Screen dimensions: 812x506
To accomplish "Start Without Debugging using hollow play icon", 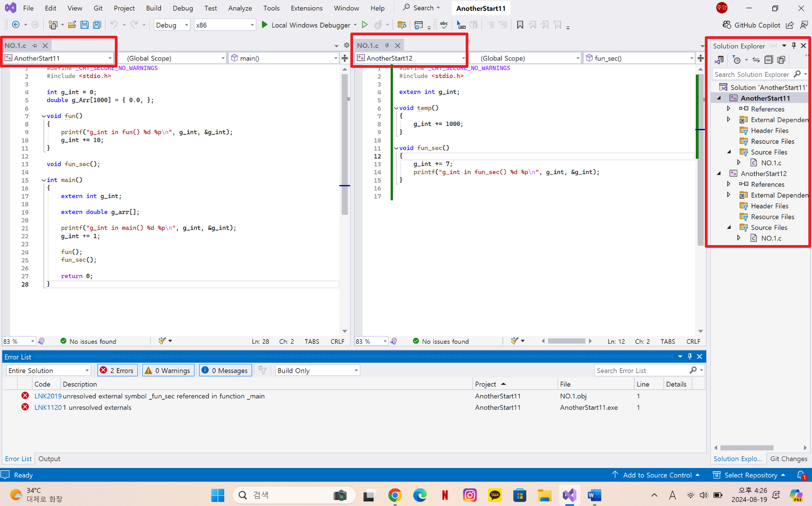I will (x=365, y=25).
